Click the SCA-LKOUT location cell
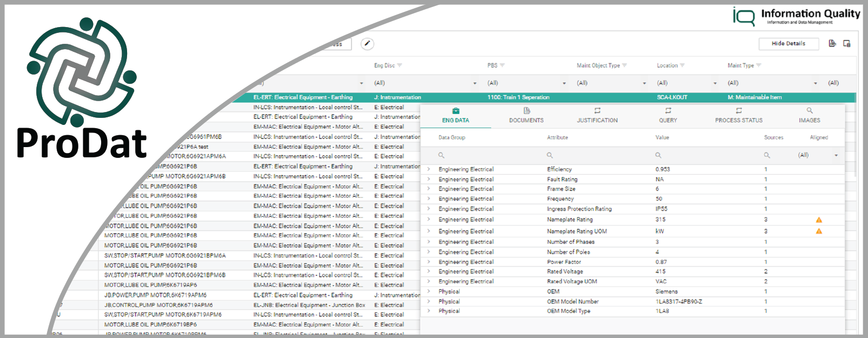Viewport: 868px width, 338px height. (672, 97)
